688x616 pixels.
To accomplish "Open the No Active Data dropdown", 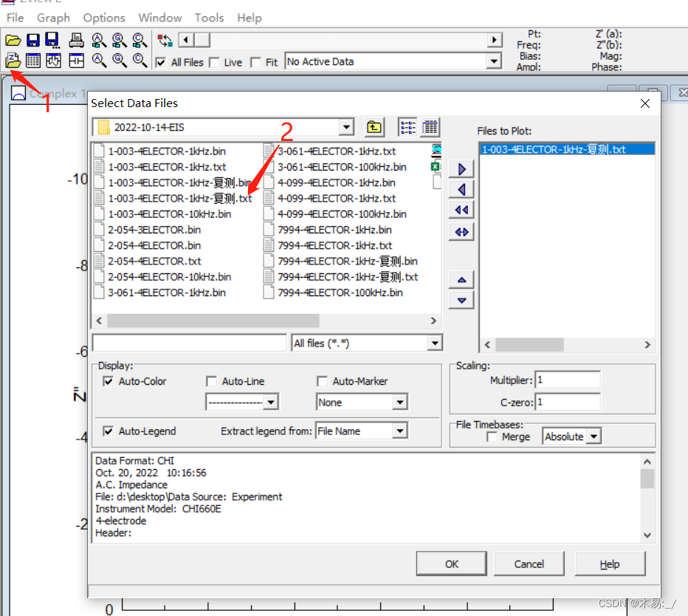I will click(x=494, y=61).
